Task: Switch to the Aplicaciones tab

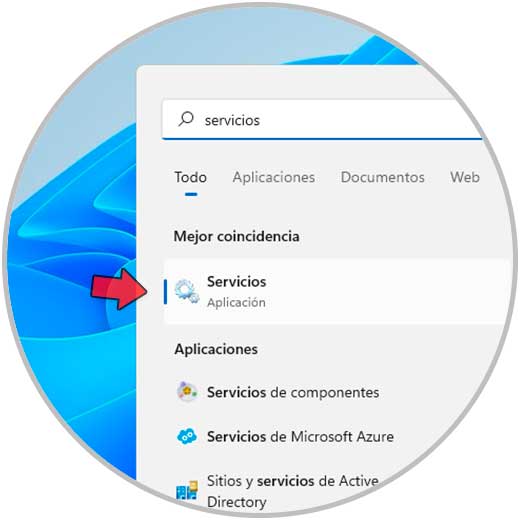Action: coord(274,177)
